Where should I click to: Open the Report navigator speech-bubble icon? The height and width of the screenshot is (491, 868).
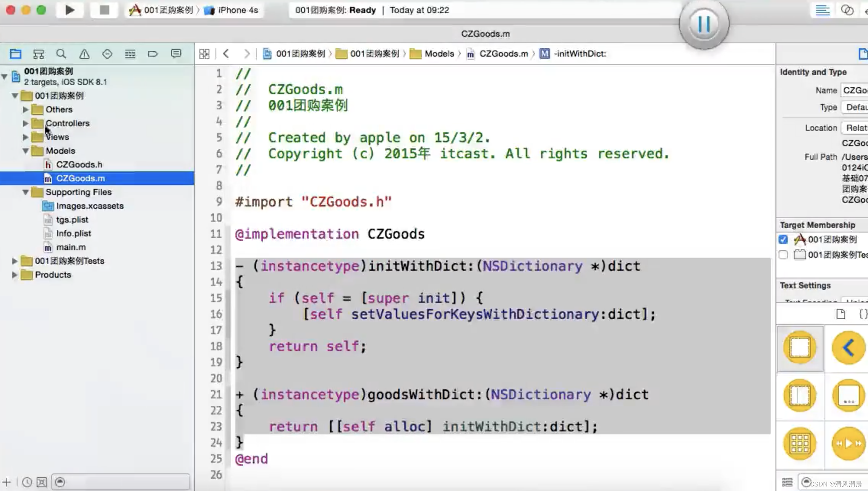176,54
